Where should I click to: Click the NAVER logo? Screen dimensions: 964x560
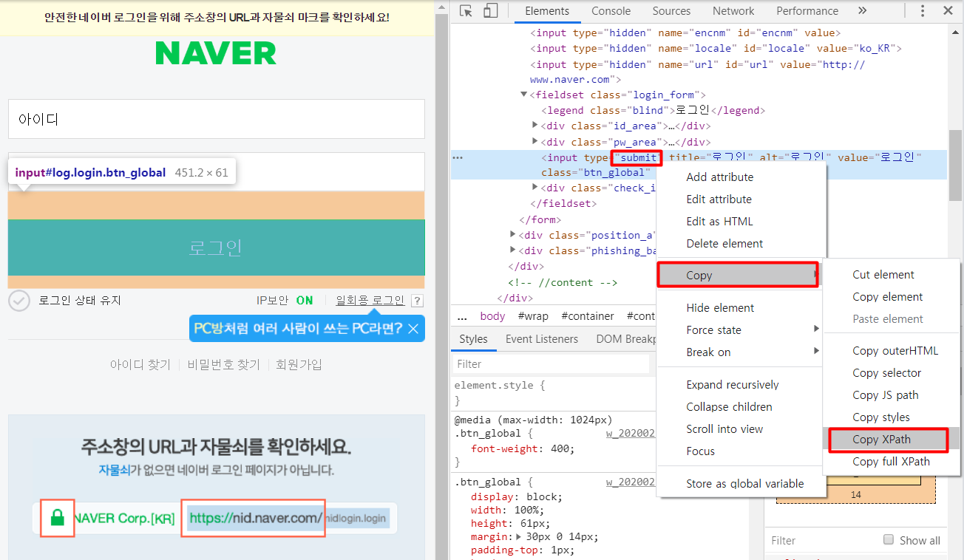tap(216, 53)
